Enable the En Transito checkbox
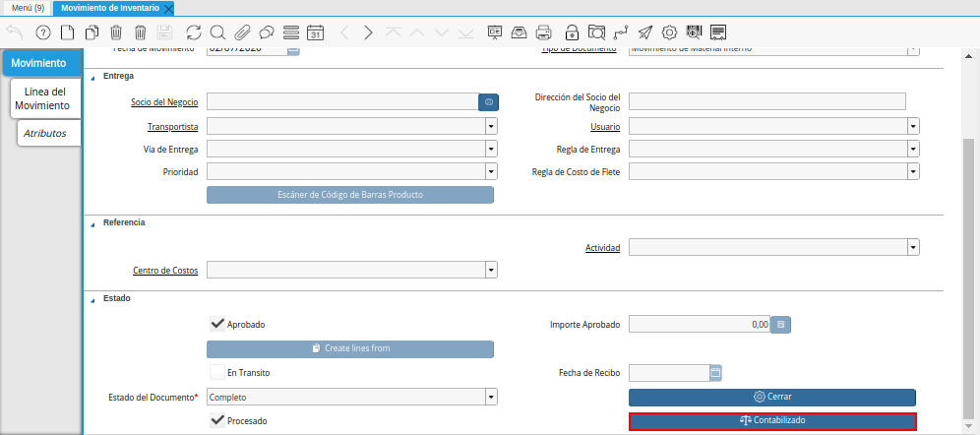This screenshot has height=435, width=980. [x=217, y=373]
